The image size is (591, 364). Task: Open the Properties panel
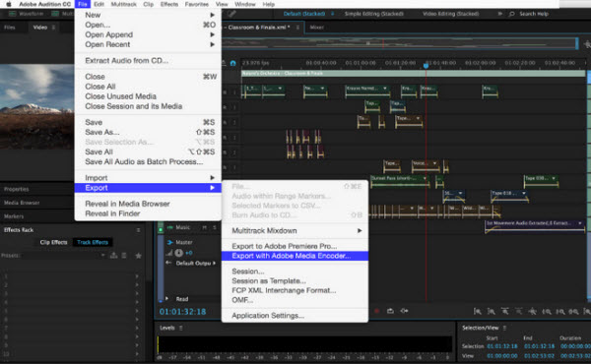click(x=17, y=189)
